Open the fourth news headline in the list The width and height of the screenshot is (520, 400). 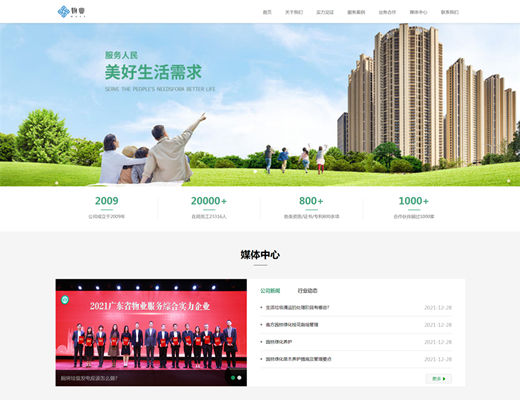[x=298, y=359]
